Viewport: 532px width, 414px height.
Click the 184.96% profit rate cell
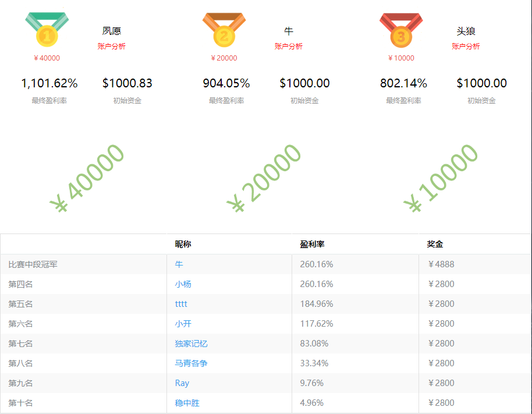[317, 304]
